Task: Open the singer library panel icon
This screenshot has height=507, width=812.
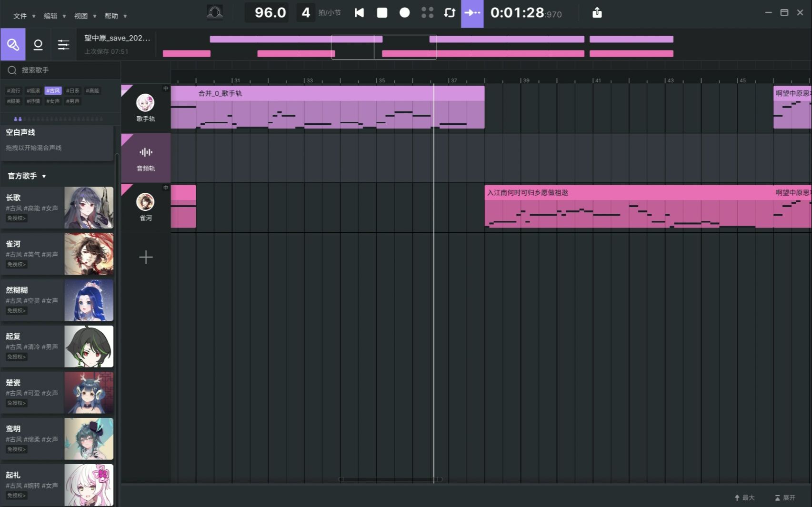Action: 13,44
